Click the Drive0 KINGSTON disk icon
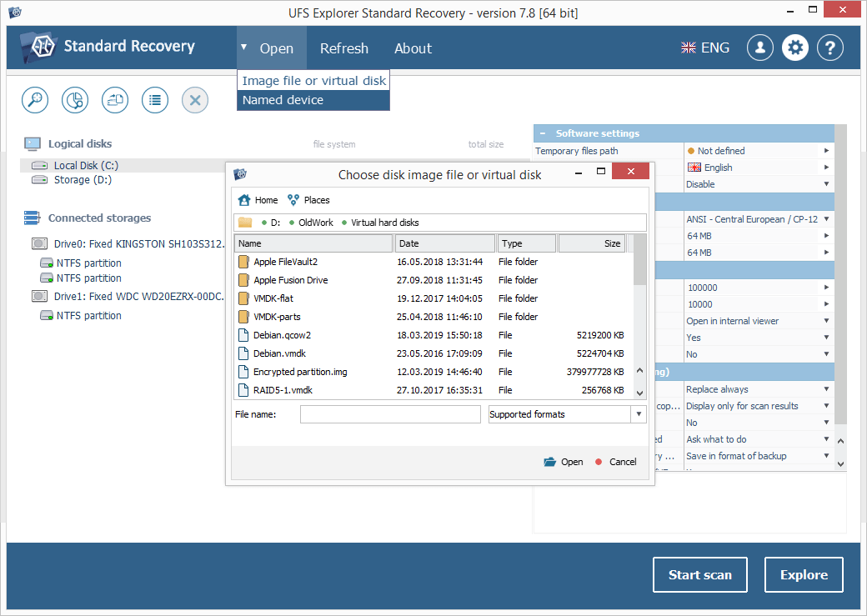Image resolution: width=867 pixels, height=616 pixels. 39,243
